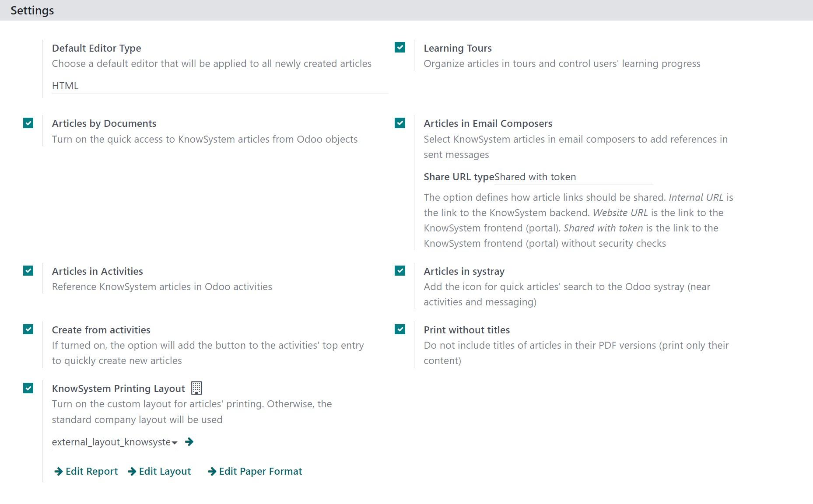The width and height of the screenshot is (813, 504).
Task: Click the arrow icon before Edit Layout
Action: [x=132, y=471]
